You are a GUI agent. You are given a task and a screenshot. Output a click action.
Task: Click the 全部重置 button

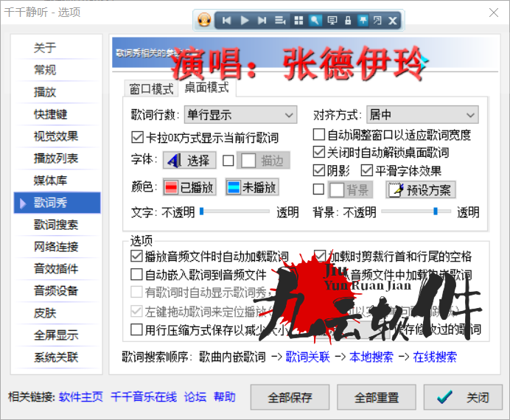377,397
